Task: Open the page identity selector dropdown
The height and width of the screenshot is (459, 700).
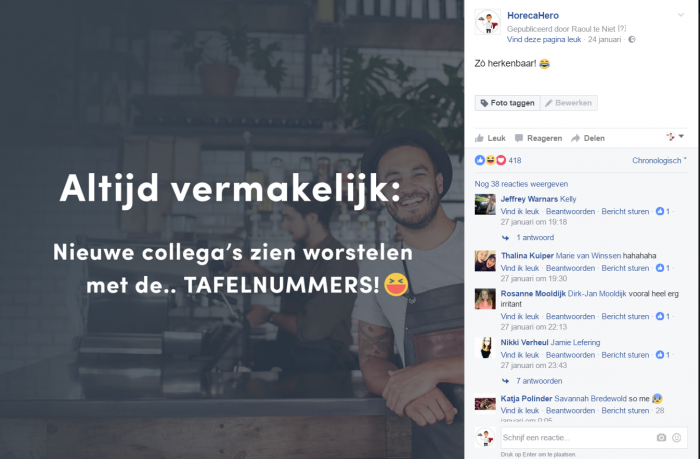Action: pyautogui.click(x=675, y=137)
